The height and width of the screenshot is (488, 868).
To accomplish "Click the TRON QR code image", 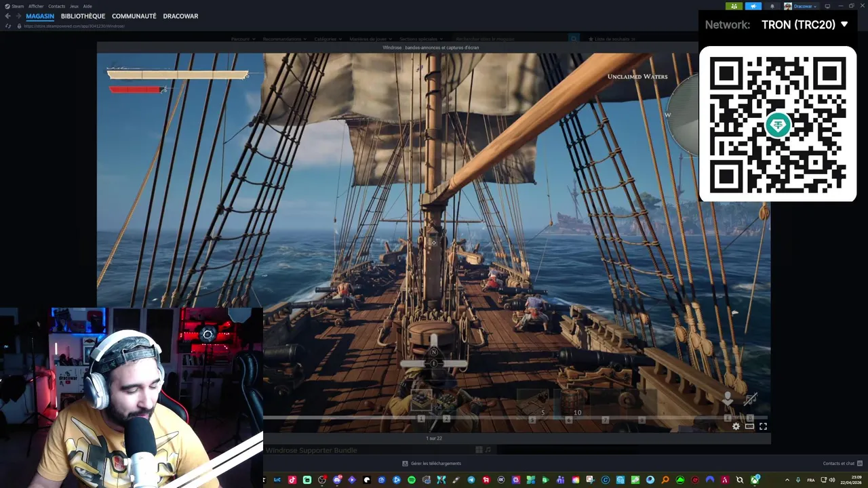I will tap(778, 124).
